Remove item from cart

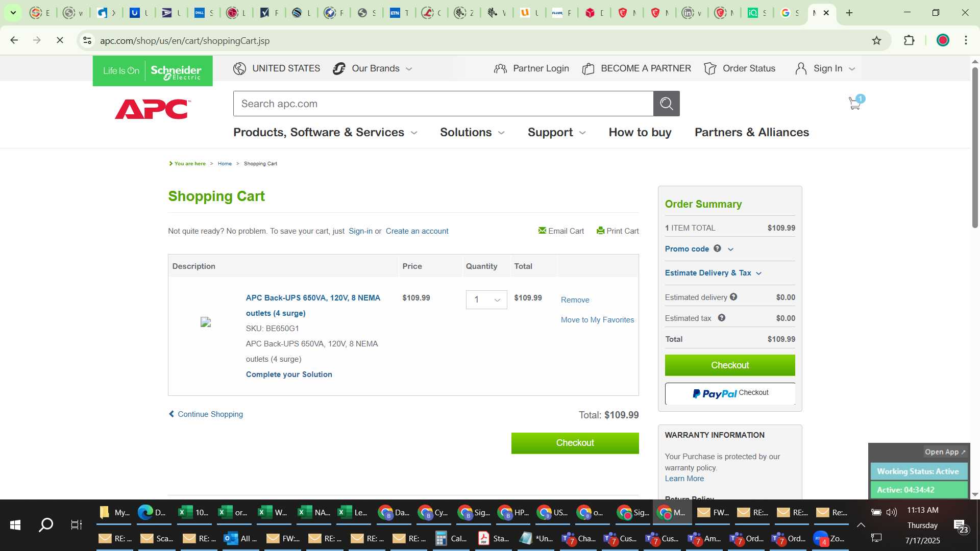[x=575, y=300]
